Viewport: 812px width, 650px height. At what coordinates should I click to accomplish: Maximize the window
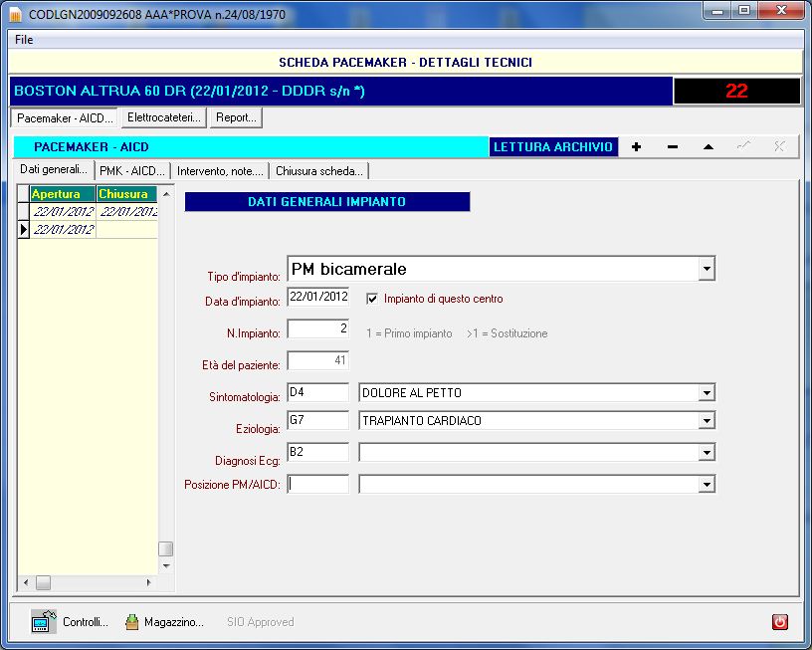[x=744, y=10]
